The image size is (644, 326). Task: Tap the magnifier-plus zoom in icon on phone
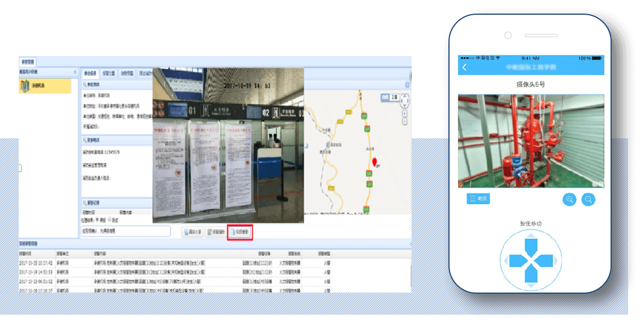569,200
